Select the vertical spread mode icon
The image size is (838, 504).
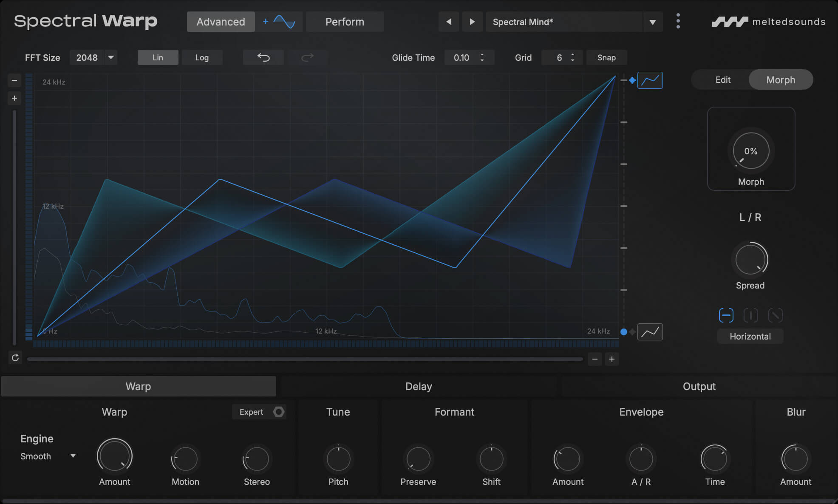pyautogui.click(x=751, y=315)
